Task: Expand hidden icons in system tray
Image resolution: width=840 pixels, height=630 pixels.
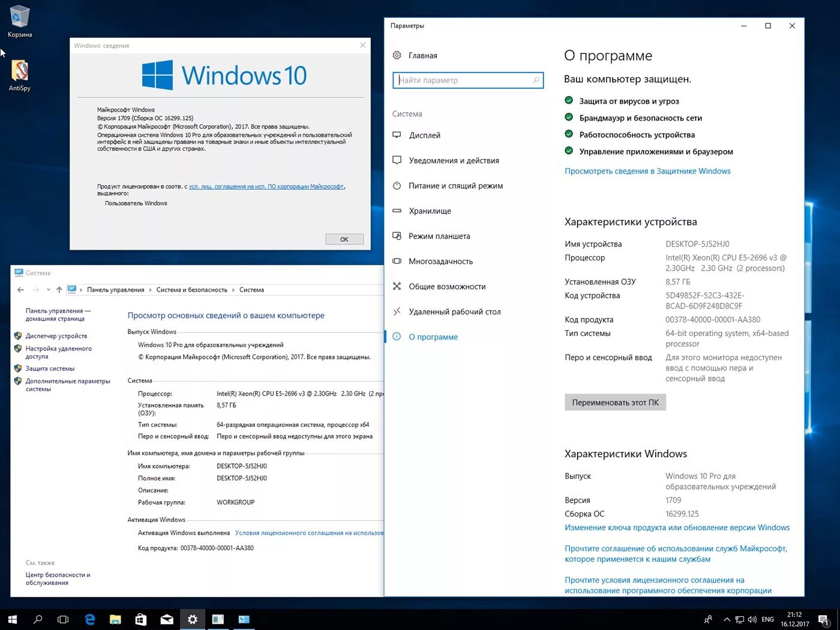Action: click(x=726, y=619)
